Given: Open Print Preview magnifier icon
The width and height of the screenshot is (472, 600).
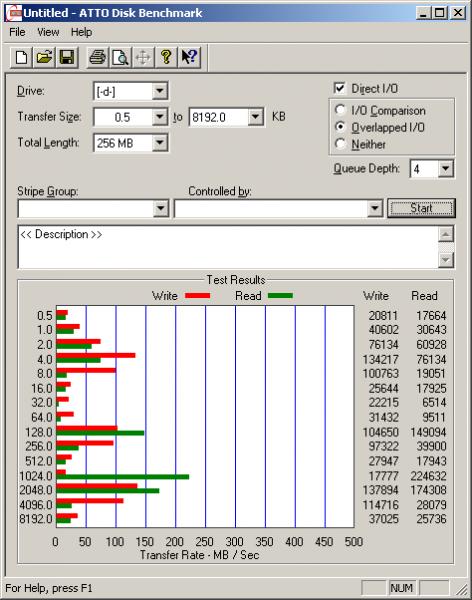Looking at the screenshot, I should pyautogui.click(x=120, y=57).
